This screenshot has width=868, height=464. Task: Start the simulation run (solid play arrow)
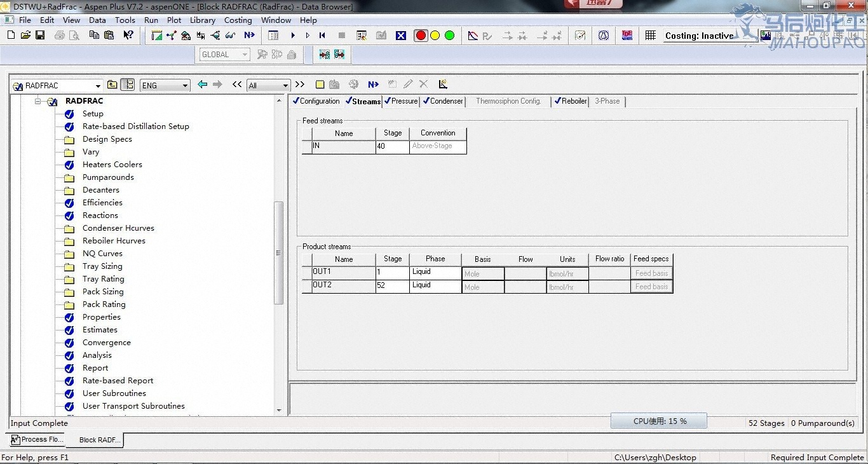293,36
